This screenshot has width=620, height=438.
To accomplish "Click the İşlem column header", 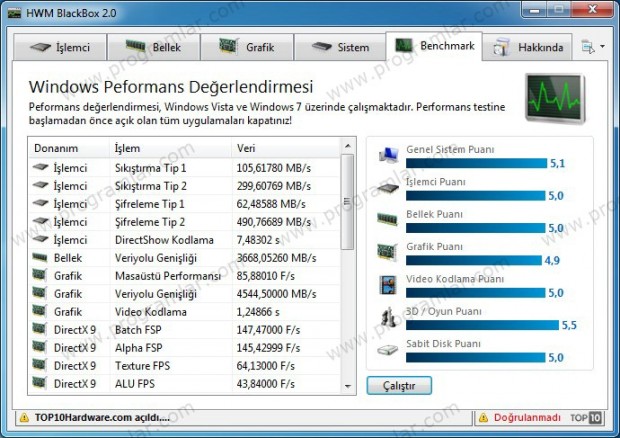I will pyautogui.click(x=170, y=148).
